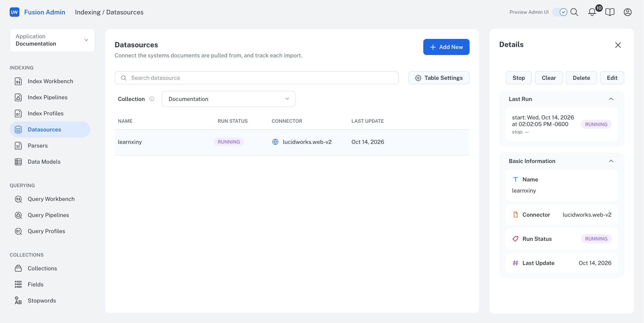
Task: Focus the Search datasource field
Action: pos(257,78)
